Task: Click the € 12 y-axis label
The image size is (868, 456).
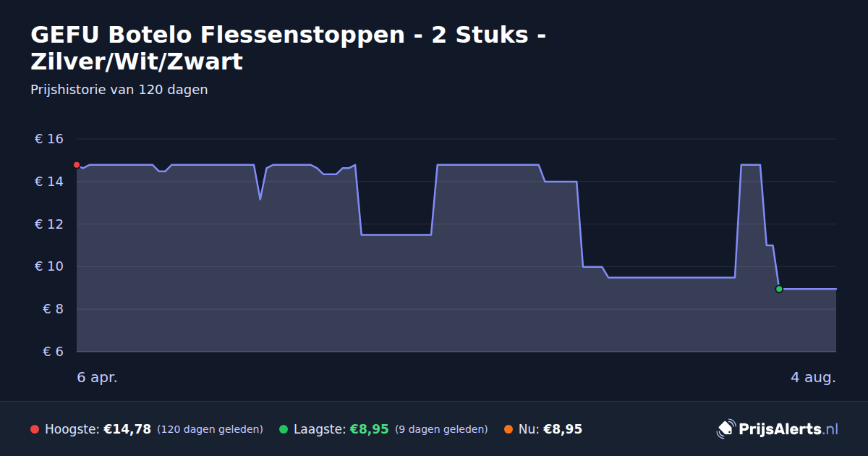Action: 49,224
